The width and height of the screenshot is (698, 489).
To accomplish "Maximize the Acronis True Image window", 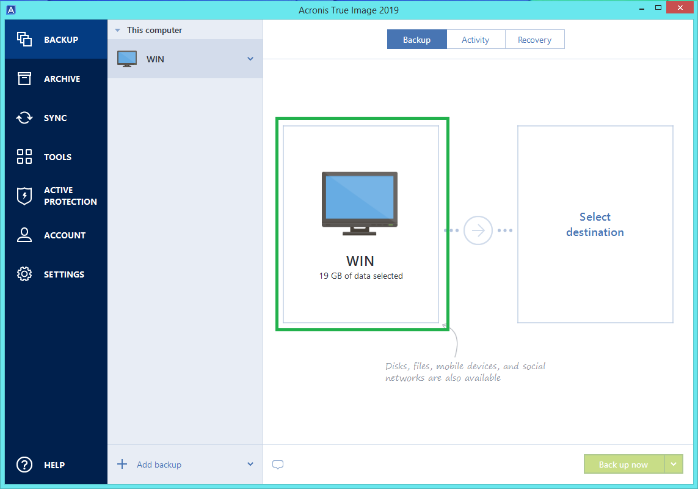I will [x=658, y=8].
